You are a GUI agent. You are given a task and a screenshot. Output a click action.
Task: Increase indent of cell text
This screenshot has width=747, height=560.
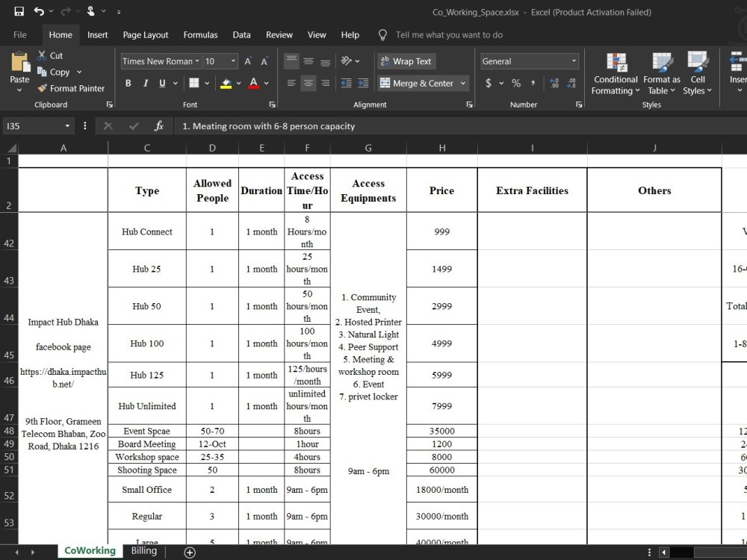pyautogui.click(x=364, y=83)
